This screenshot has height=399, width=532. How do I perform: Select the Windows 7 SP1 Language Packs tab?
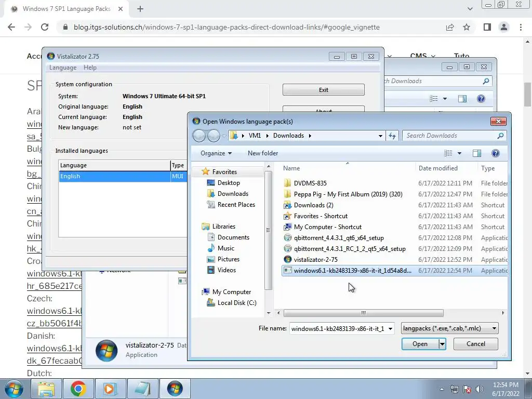(x=66, y=9)
